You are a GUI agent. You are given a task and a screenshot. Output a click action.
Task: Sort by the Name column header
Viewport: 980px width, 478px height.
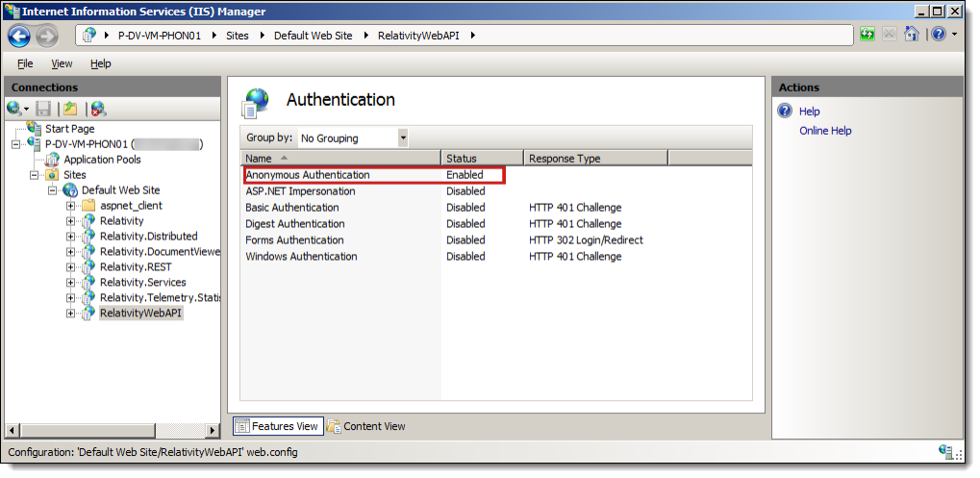click(x=340, y=158)
